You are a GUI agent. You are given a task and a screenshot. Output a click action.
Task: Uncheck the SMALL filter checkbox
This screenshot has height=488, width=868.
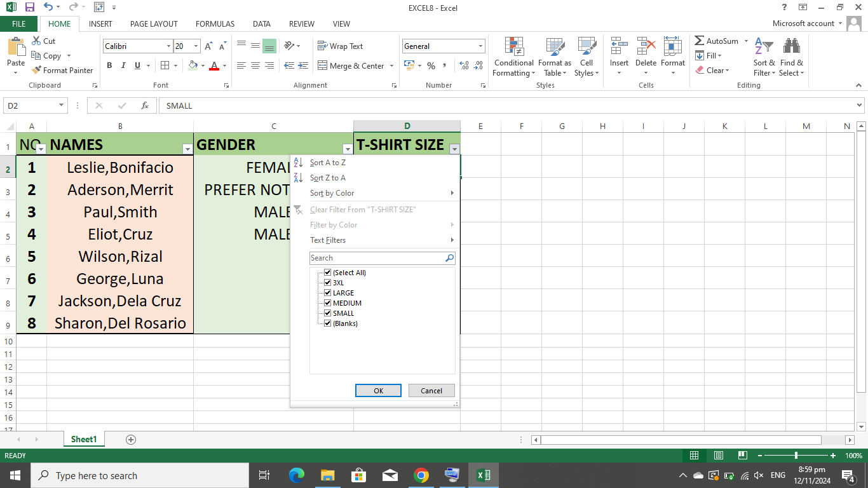point(328,313)
